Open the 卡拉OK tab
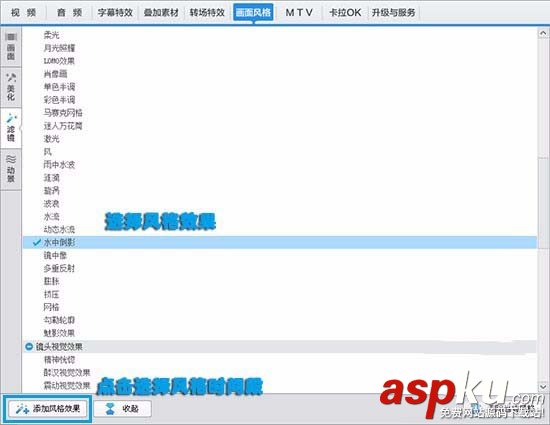This screenshot has width=550, height=425. point(345,13)
